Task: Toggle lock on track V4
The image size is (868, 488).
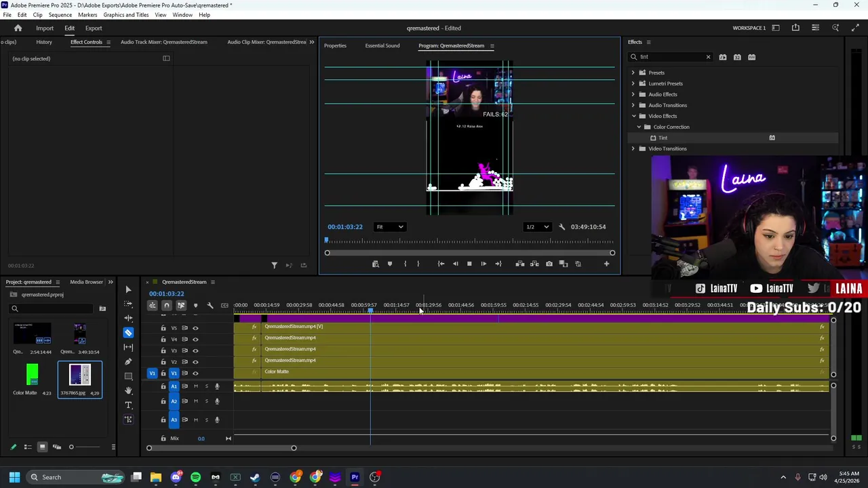Action: (x=163, y=339)
